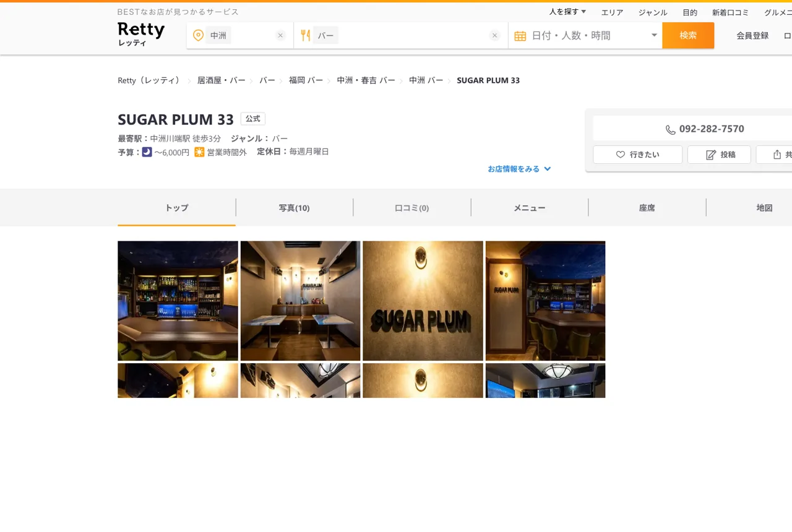Select the トップ tab
The height and width of the screenshot is (532, 792).
click(x=176, y=208)
